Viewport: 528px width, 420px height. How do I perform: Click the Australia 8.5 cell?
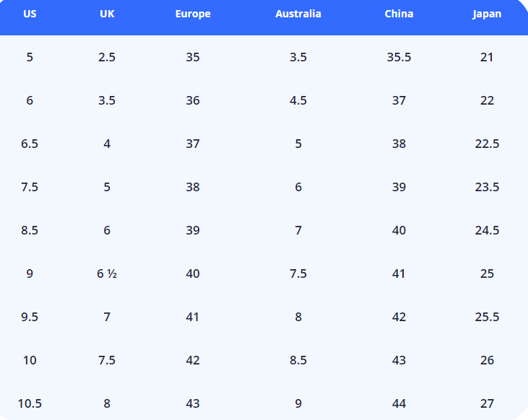click(x=298, y=360)
